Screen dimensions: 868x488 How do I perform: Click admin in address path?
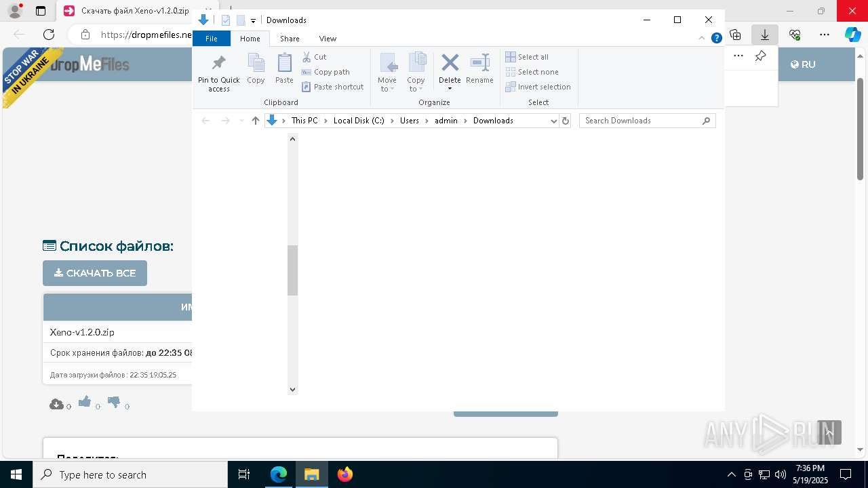point(446,121)
